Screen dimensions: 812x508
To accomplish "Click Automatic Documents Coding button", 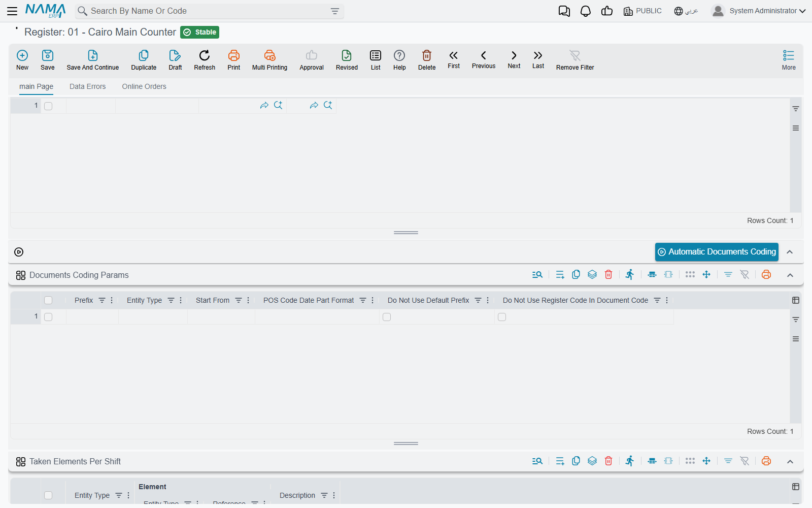I will point(717,252).
